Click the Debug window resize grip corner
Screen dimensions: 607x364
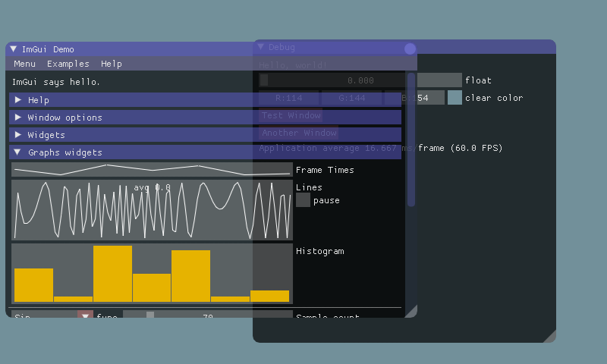pyautogui.click(x=551, y=337)
